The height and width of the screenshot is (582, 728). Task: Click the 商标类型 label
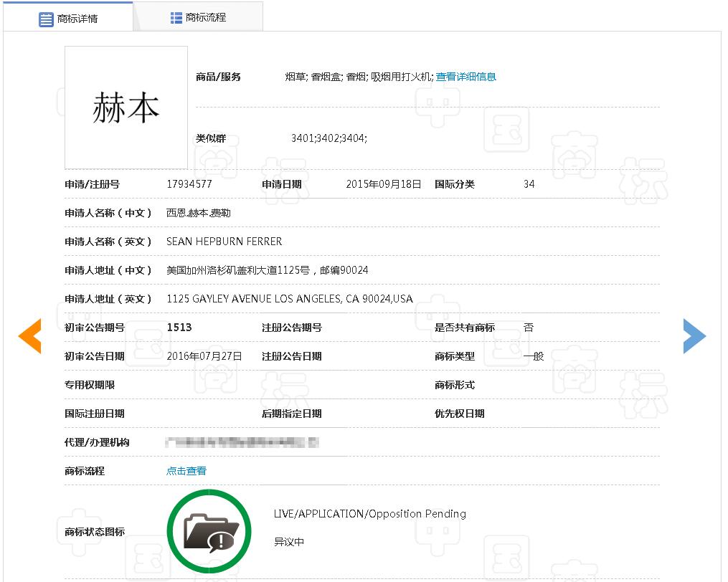tap(455, 356)
